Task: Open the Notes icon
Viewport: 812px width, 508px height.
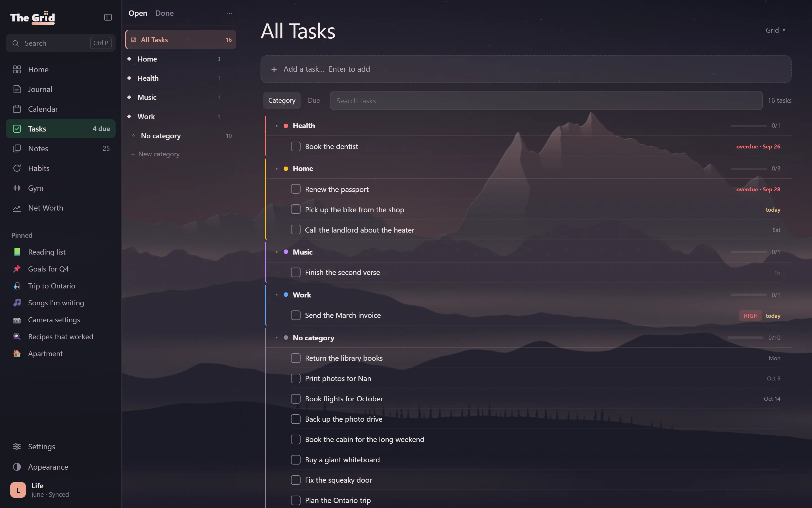Action: pyautogui.click(x=17, y=148)
